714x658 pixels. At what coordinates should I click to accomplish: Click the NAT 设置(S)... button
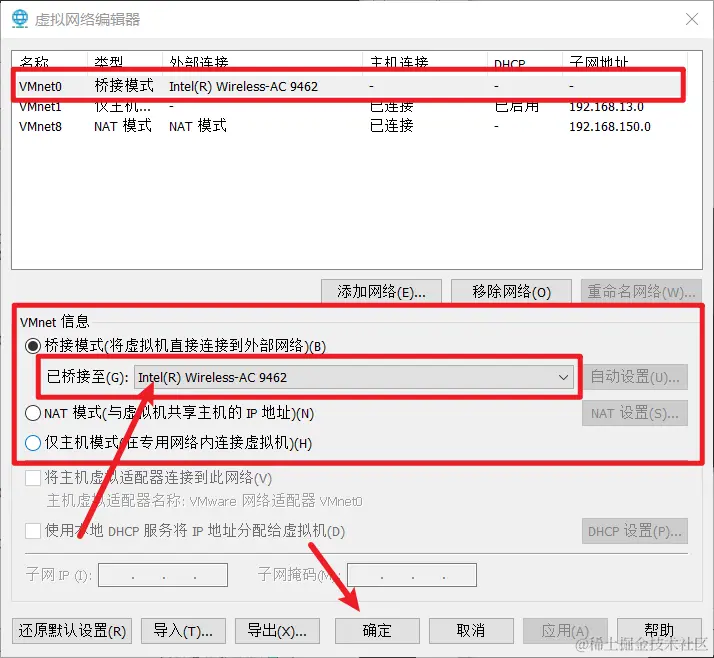[x=635, y=413]
